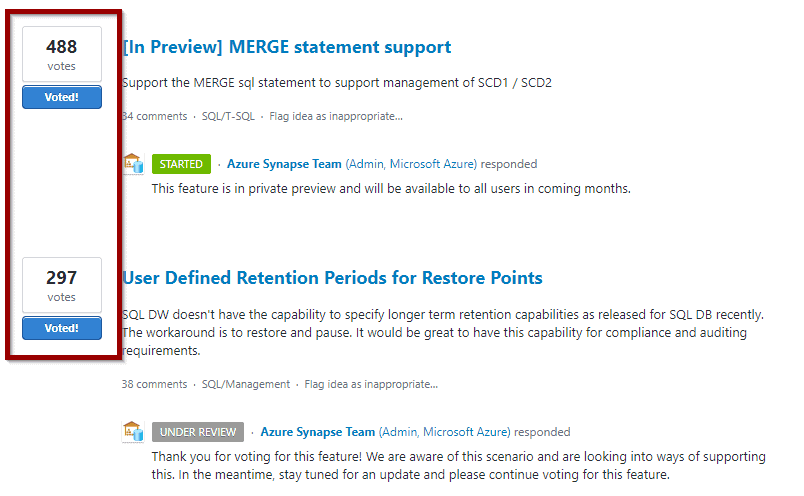Toggle the Voted! button under 297 votes
This screenshot has height=496, width=804.
click(62, 328)
